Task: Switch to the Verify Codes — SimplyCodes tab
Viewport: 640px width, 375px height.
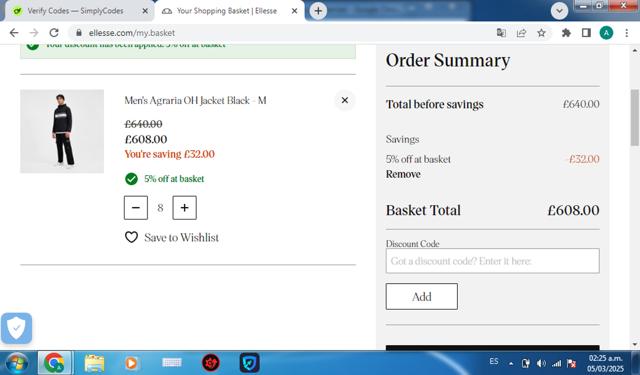Action: 76,11
